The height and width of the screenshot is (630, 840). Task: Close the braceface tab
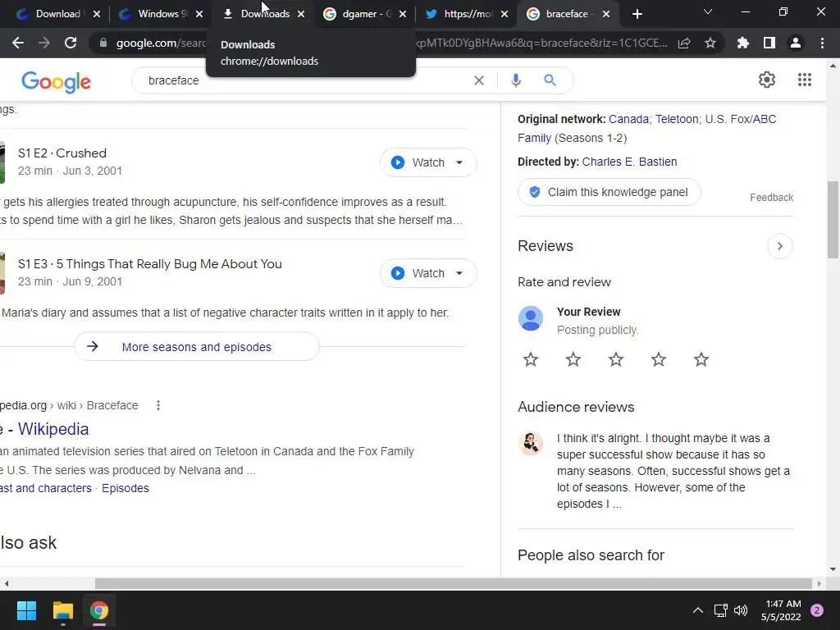pos(606,14)
